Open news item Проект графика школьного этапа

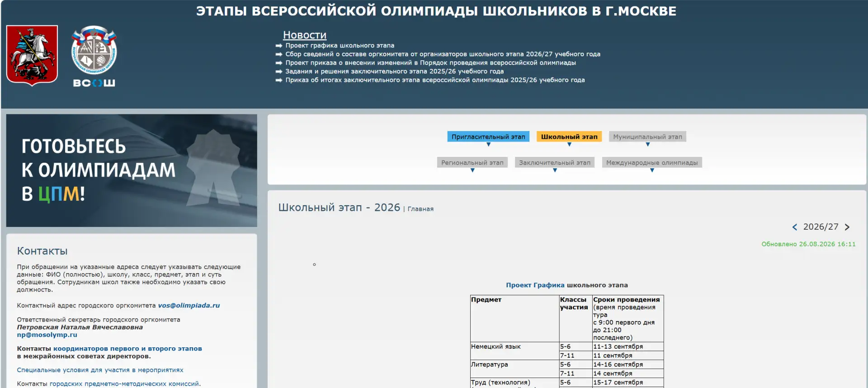tap(340, 45)
